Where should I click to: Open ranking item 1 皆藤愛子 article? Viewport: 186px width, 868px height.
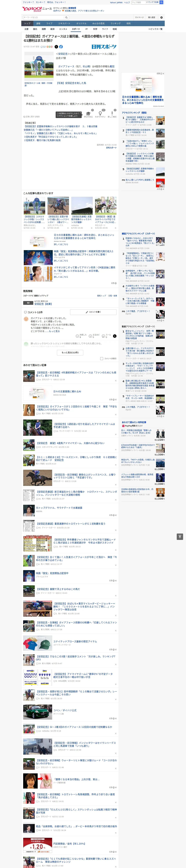[x=140, y=120]
